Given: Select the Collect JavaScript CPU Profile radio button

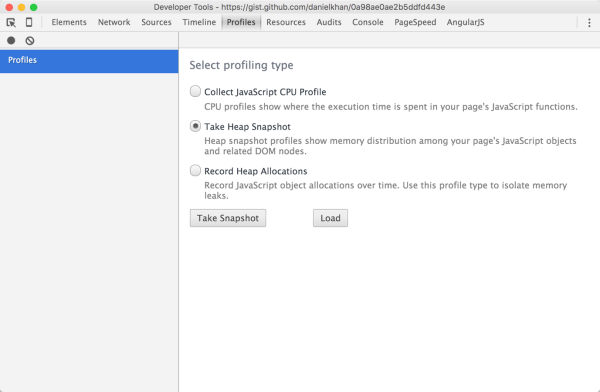Looking at the screenshot, I should [x=195, y=91].
